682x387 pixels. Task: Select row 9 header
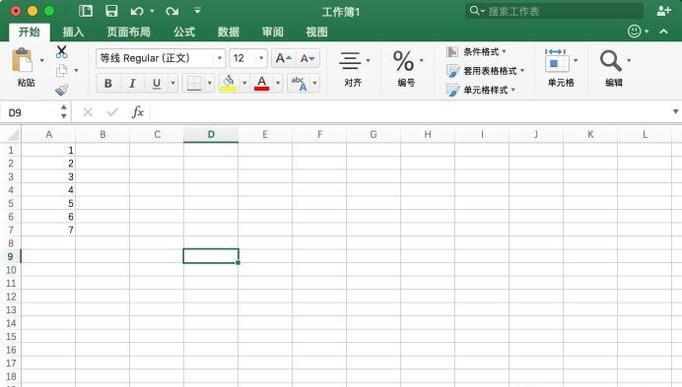tap(10, 257)
